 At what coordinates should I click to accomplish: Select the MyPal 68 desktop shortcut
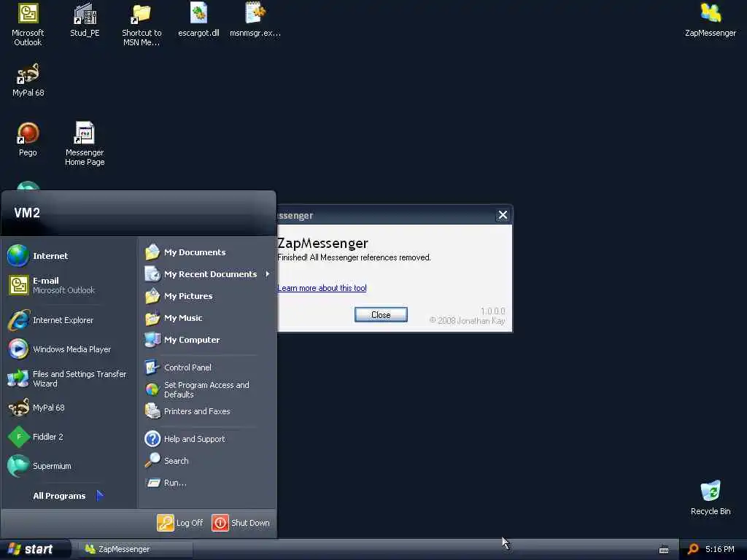pyautogui.click(x=28, y=80)
